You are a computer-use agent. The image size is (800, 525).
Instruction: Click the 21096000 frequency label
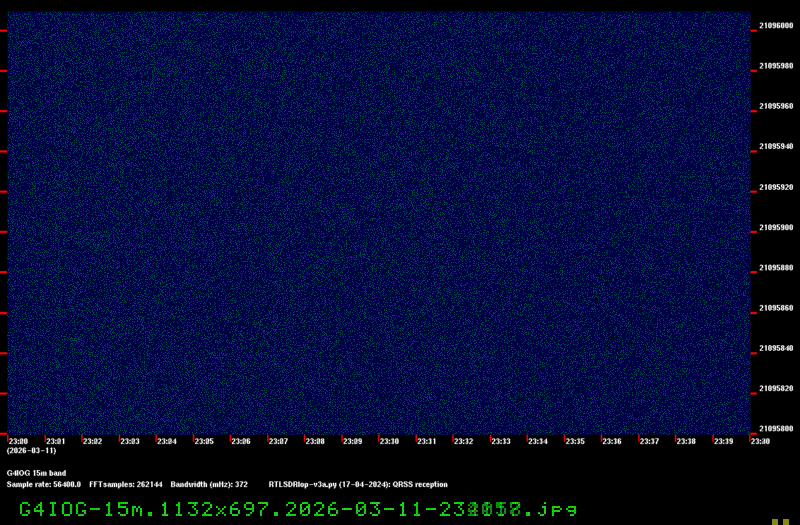click(x=776, y=26)
